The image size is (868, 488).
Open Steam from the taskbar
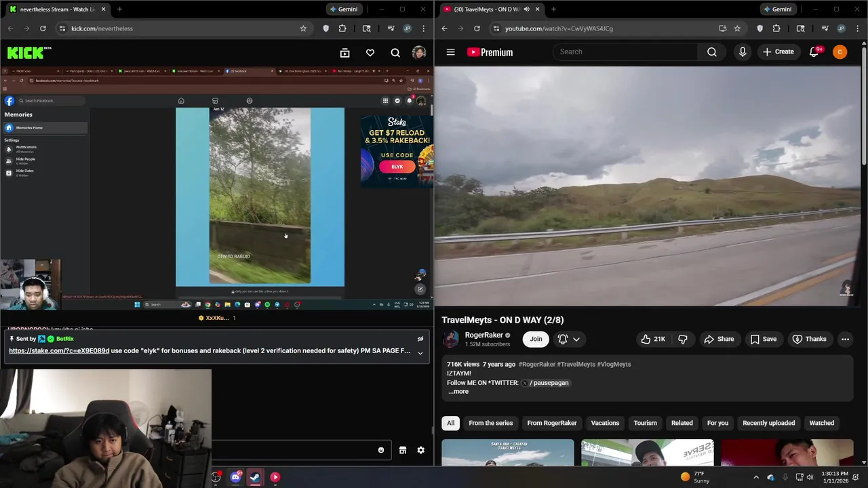[255, 477]
